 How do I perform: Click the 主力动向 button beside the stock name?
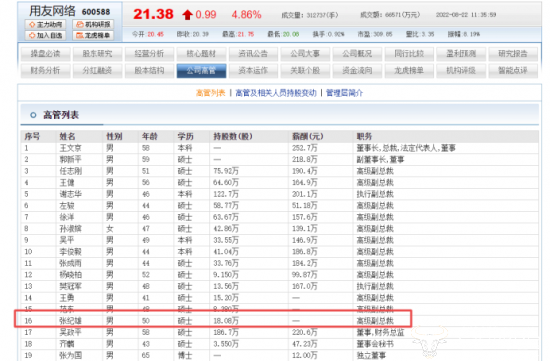point(46,24)
